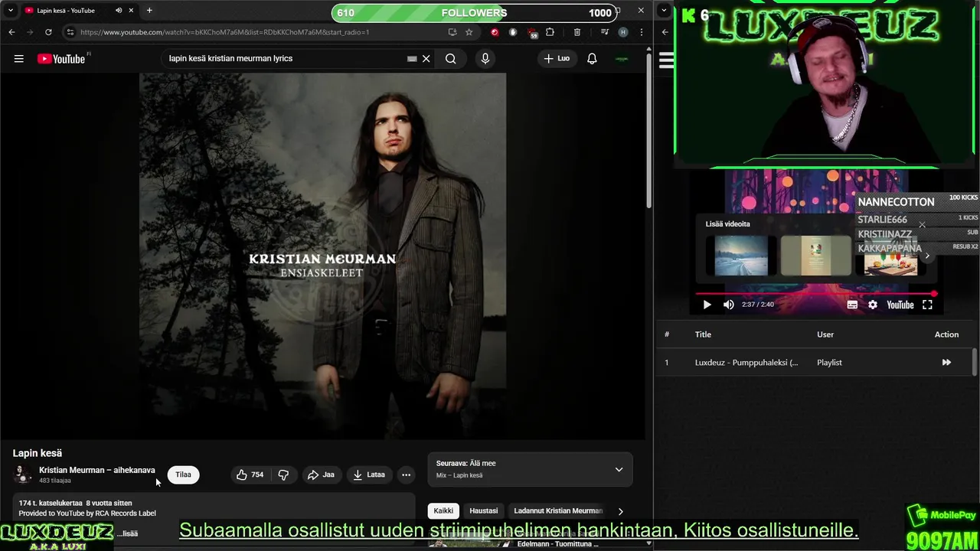Select the 'Ladannut Kristian Meurman' chip
Image resolution: width=980 pixels, height=551 pixels.
(x=558, y=510)
